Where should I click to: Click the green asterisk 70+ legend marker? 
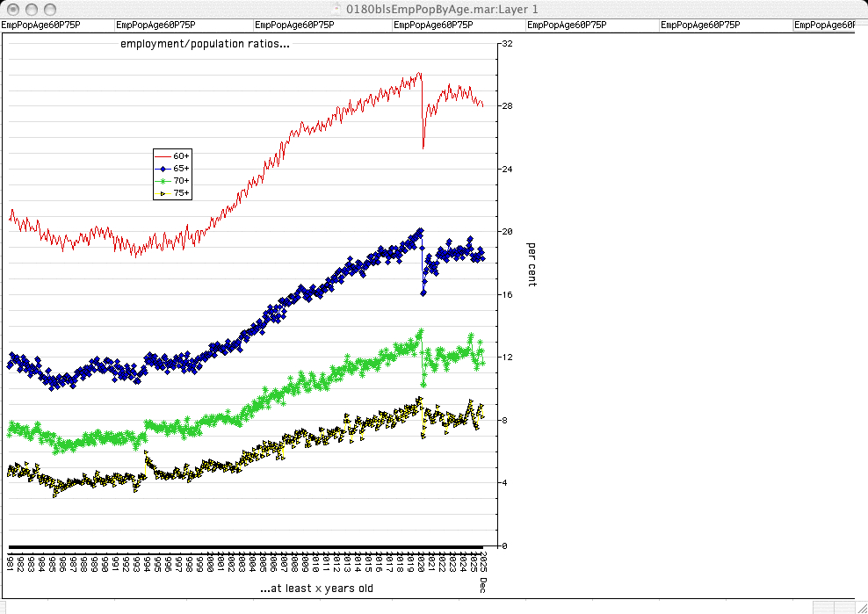click(163, 180)
